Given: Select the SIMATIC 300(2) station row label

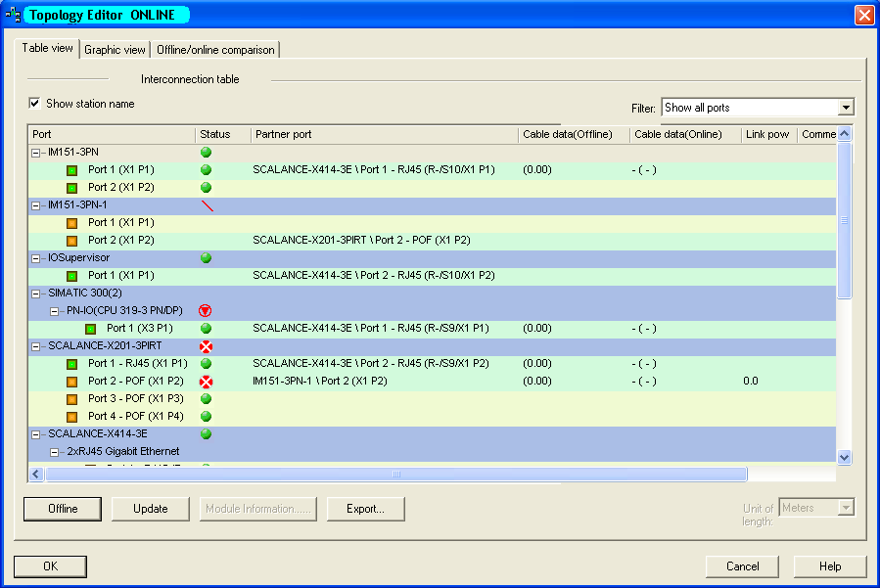Looking at the screenshot, I should click(x=85, y=293).
